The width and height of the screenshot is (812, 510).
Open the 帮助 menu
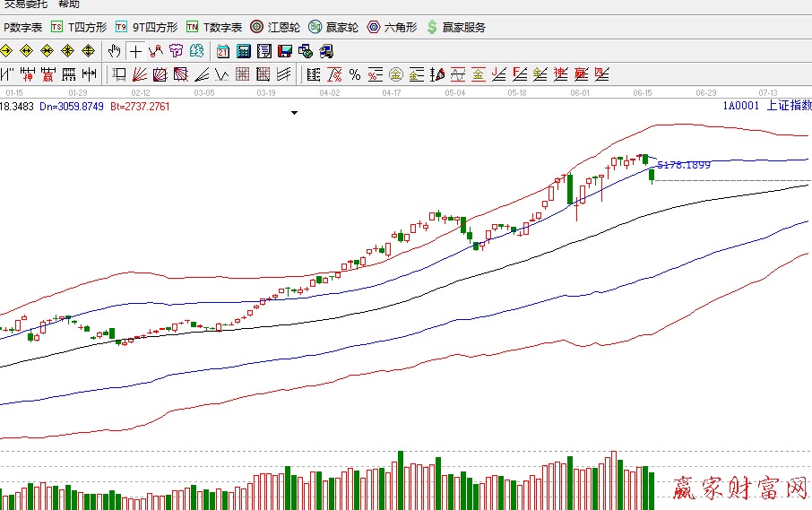68,4
